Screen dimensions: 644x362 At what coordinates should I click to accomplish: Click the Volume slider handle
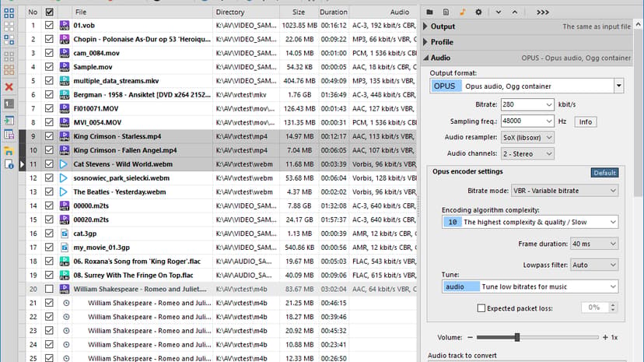pos(517,337)
